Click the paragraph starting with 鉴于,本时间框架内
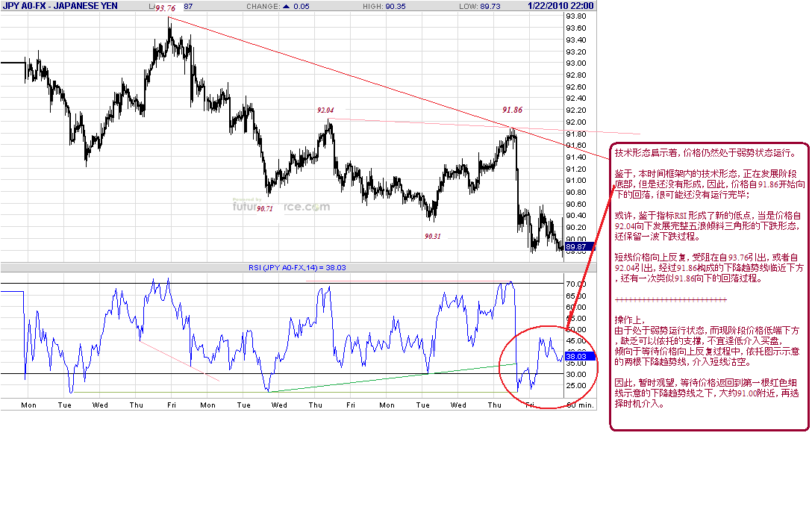The width and height of the screenshot is (812, 524). 710,184
